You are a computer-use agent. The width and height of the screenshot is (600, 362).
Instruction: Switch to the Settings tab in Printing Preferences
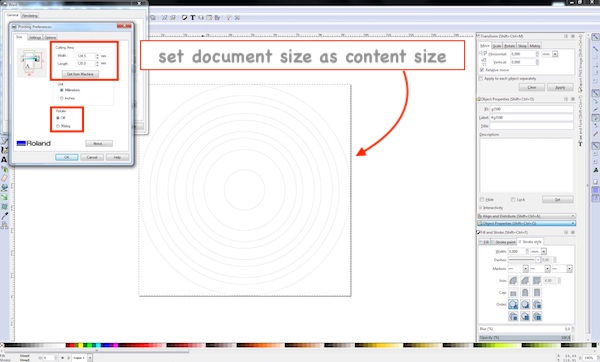(34, 37)
